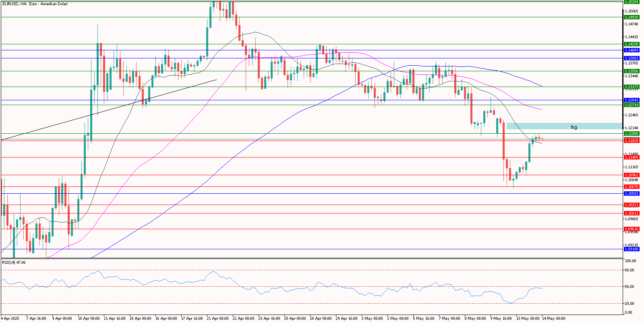Click the 2 May 08:00 time axis label
Viewport: 644px width, 323px height.
[398, 319]
